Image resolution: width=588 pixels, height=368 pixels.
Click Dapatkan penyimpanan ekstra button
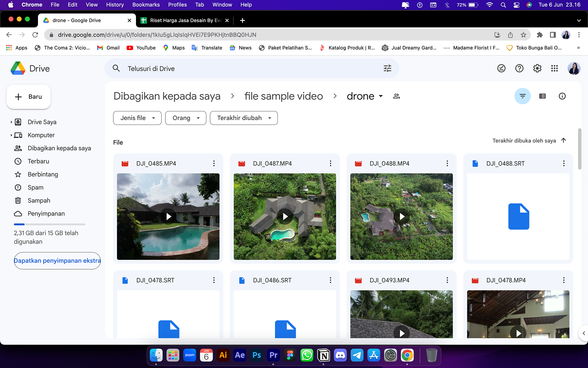pyautogui.click(x=57, y=261)
